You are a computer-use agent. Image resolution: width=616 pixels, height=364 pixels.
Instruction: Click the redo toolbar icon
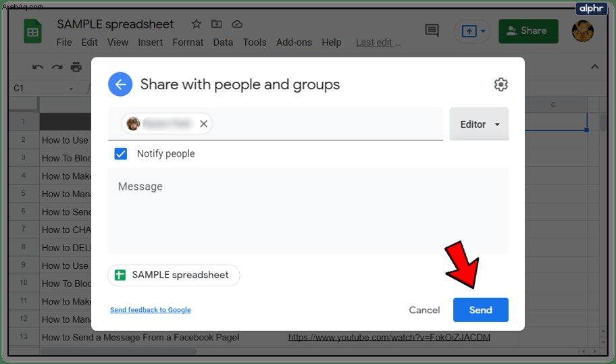tap(57, 67)
